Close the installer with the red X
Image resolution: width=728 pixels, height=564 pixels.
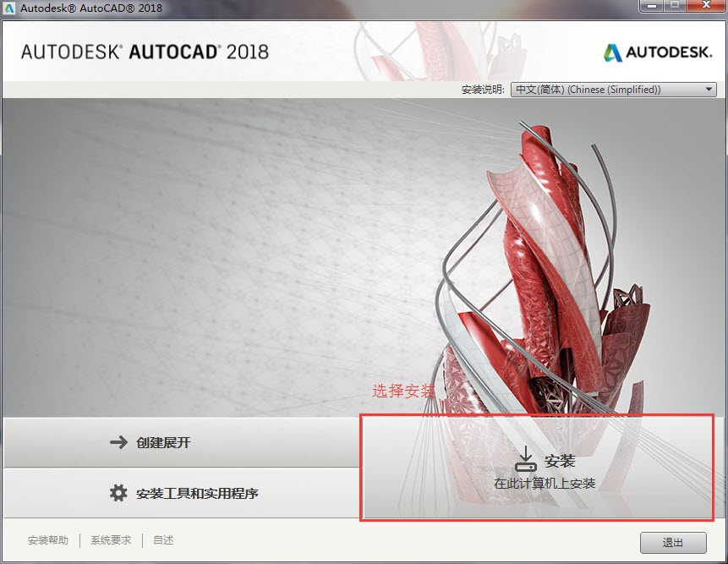point(706,7)
